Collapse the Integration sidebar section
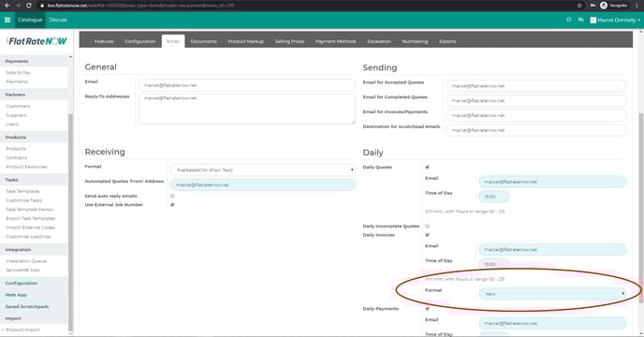The height and width of the screenshot is (337, 644). tap(18, 250)
